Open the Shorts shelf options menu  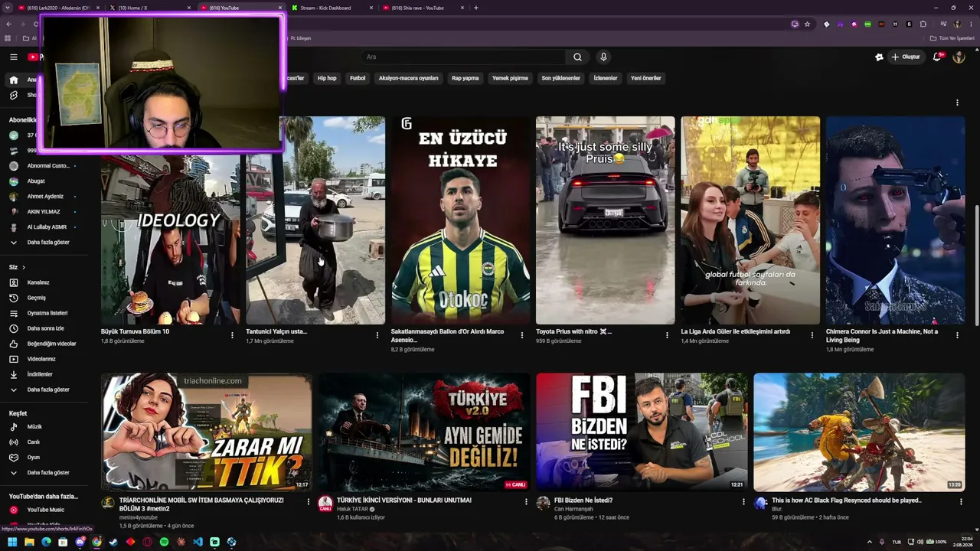pyautogui.click(x=957, y=103)
